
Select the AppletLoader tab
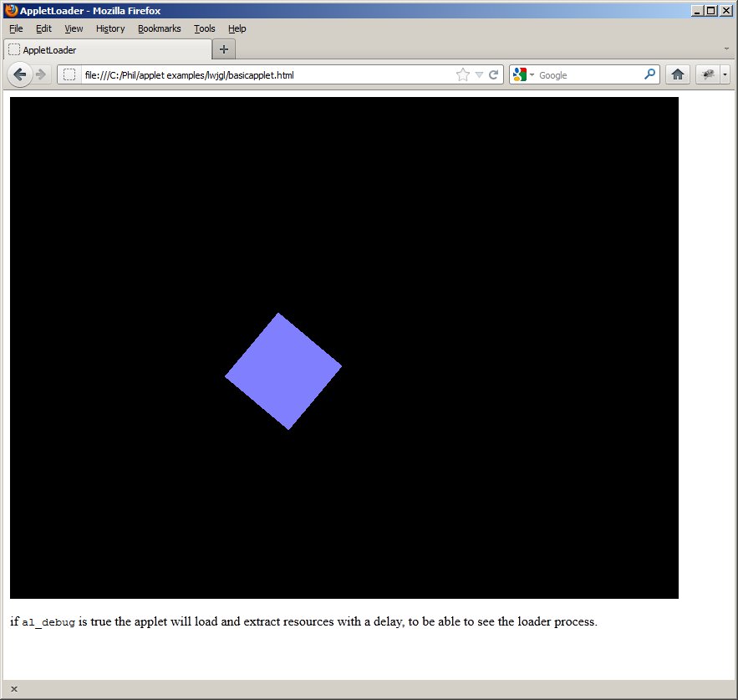tap(107, 50)
